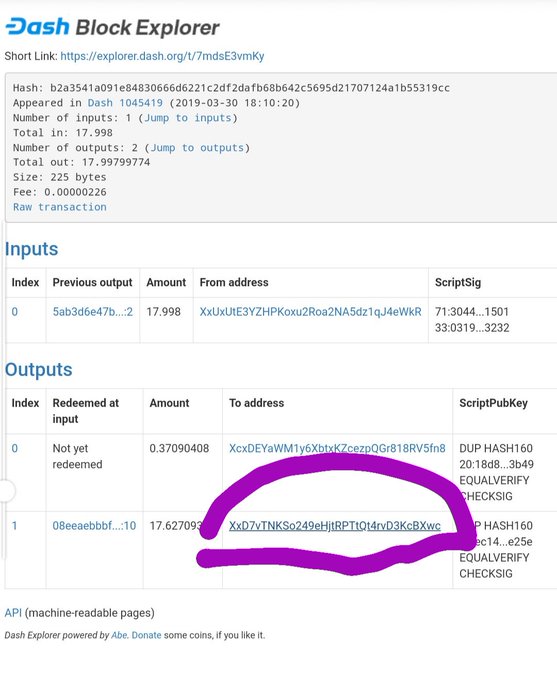Viewport: 557px width, 680px height.
Task: Open Dash block 1045419 link
Action: [x=125, y=103]
